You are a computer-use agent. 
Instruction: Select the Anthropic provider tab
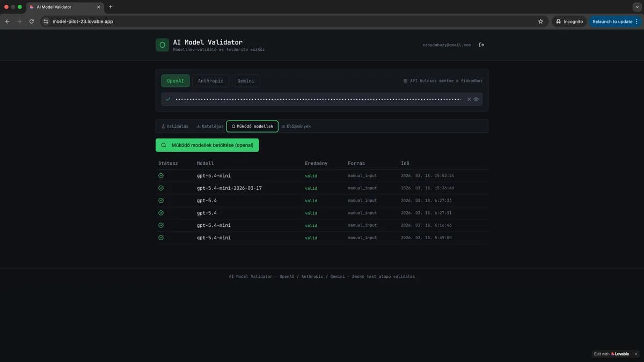[210, 81]
